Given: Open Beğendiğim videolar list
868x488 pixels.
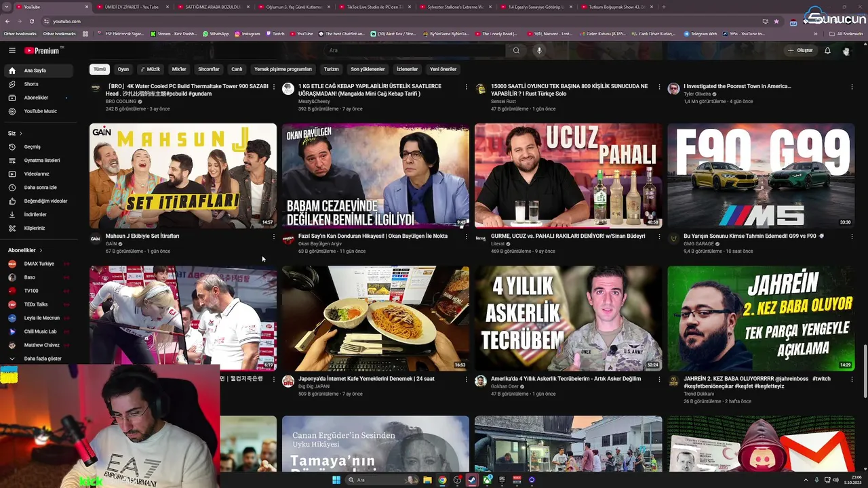Looking at the screenshot, I should pos(39,201).
